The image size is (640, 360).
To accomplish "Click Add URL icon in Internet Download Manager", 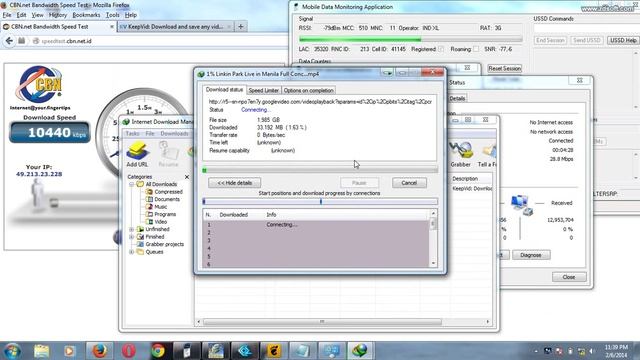I will [137, 154].
